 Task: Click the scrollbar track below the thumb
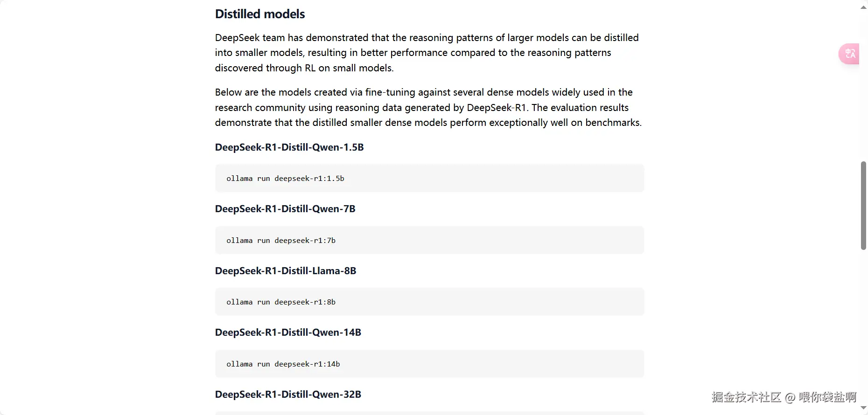(x=863, y=326)
